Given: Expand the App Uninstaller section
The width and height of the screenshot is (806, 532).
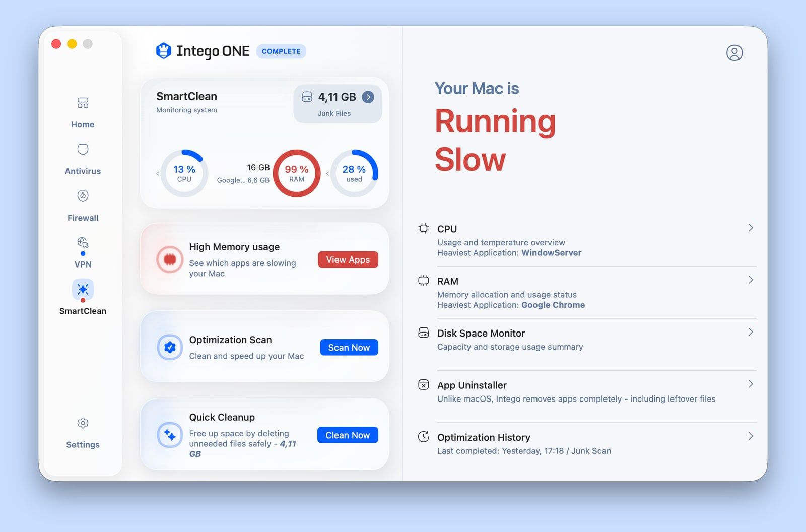Looking at the screenshot, I should (594, 391).
